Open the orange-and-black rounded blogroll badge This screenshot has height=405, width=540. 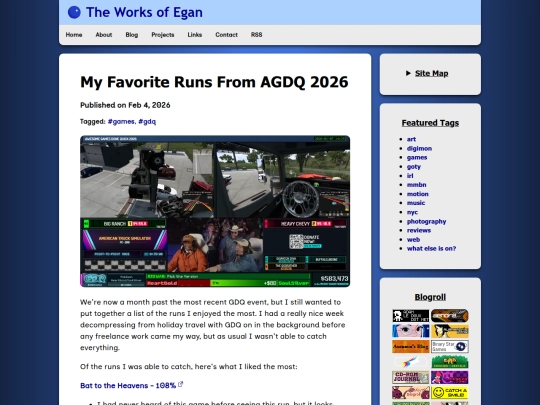pos(449,316)
